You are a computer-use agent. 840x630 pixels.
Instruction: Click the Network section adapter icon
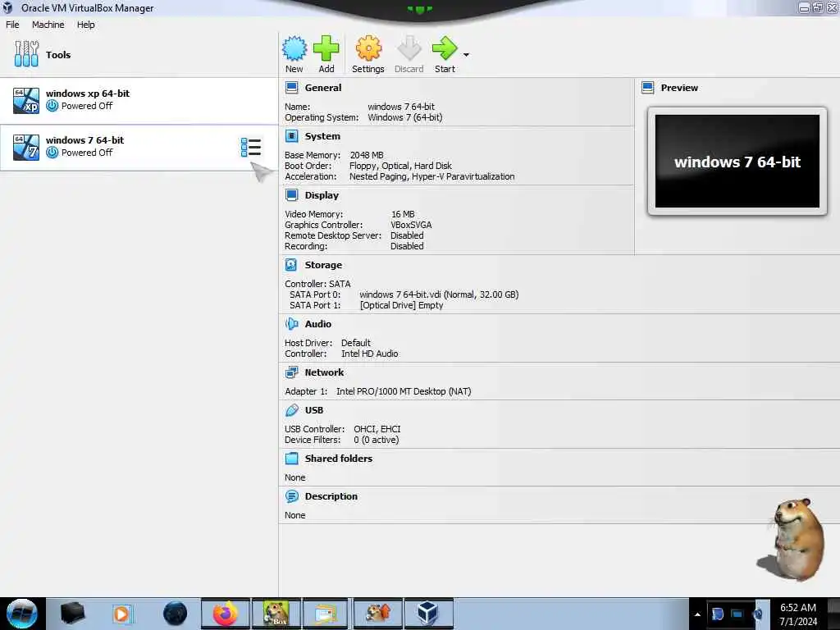(x=291, y=372)
